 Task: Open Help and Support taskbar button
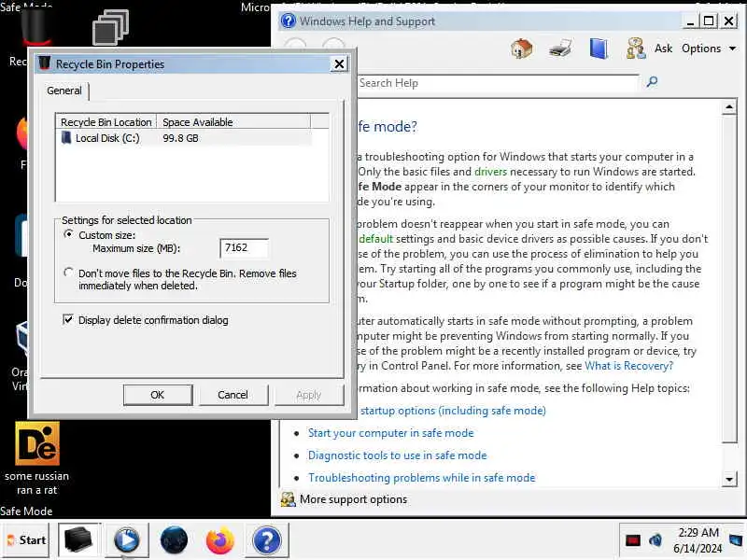point(267,540)
